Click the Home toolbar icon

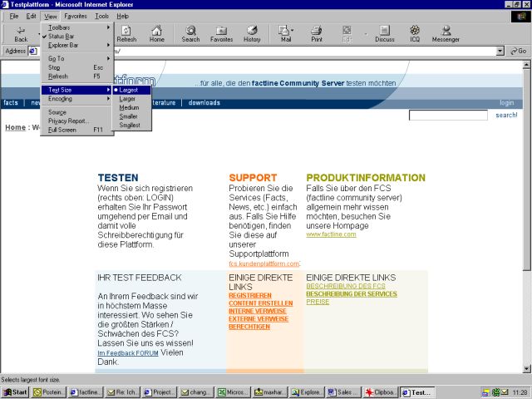(x=156, y=33)
